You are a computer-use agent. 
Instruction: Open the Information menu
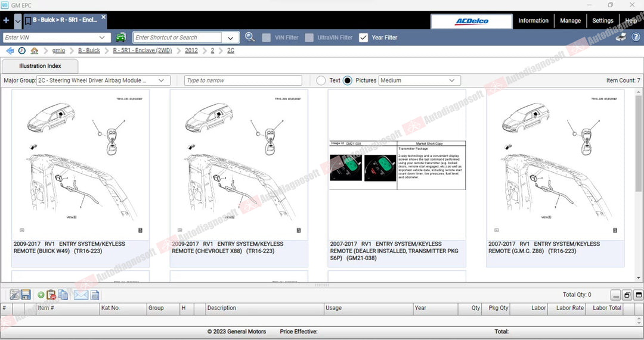pos(533,20)
